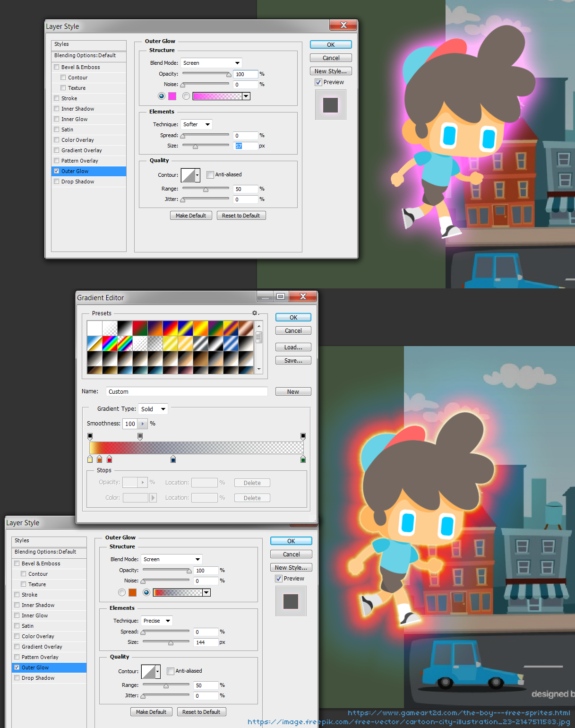
Task: Open the Presets gear menu in Gradient Editor
Action: point(255,313)
